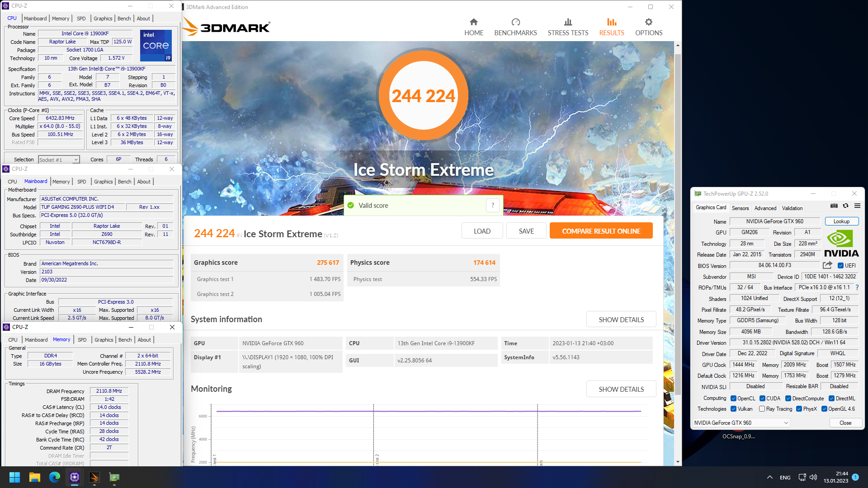
Task: Toggle the OpenGL 4.6 checkbox in GPU-Z
Action: [824, 409]
